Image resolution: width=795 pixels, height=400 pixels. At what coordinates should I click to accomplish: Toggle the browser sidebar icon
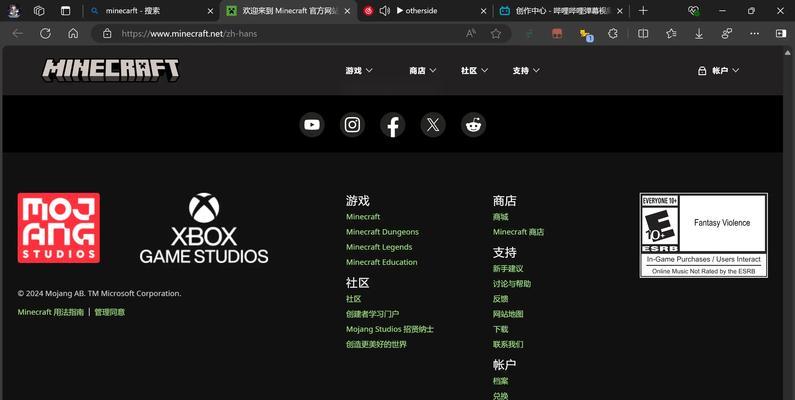click(x=781, y=33)
